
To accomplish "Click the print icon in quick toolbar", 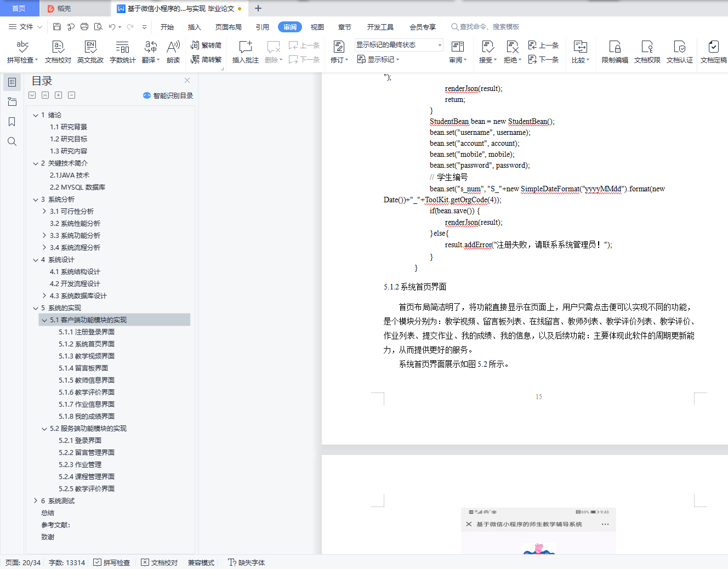I will (84, 26).
